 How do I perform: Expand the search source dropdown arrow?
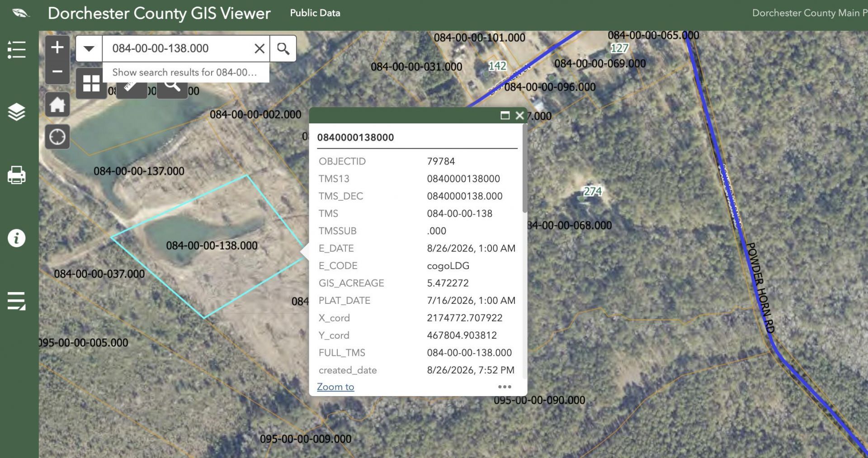pyautogui.click(x=89, y=48)
